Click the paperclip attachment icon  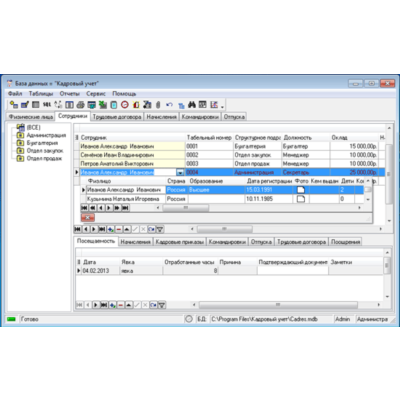pyautogui.click(x=158, y=105)
